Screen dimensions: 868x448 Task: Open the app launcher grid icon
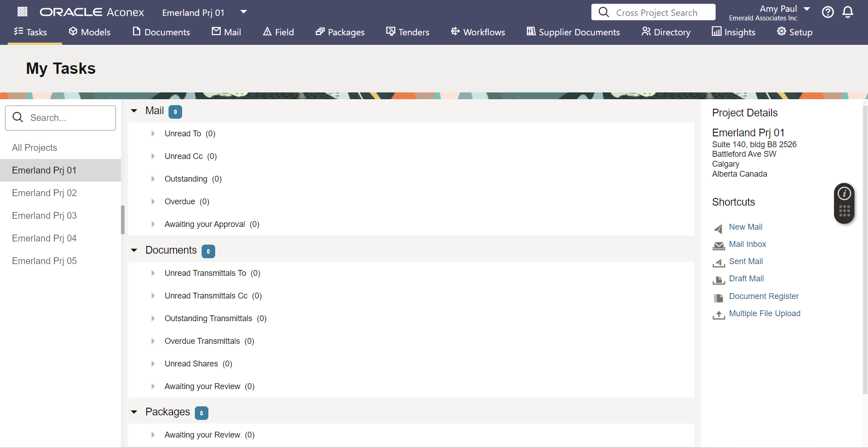coord(22,12)
